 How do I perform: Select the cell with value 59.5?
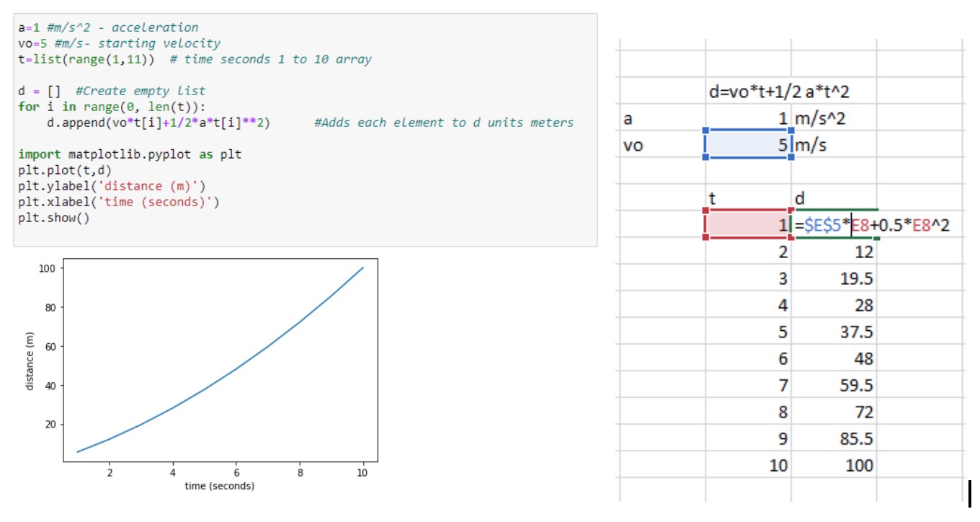click(x=834, y=386)
